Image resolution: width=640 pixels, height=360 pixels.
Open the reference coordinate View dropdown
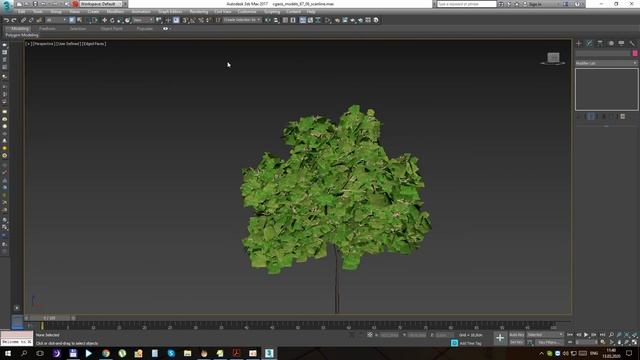pos(143,20)
